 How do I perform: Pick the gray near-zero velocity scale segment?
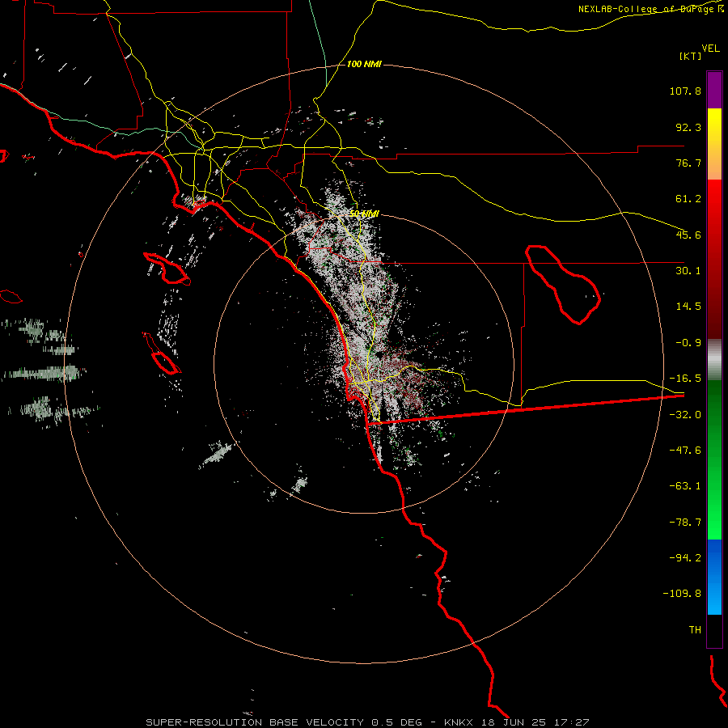(714, 360)
